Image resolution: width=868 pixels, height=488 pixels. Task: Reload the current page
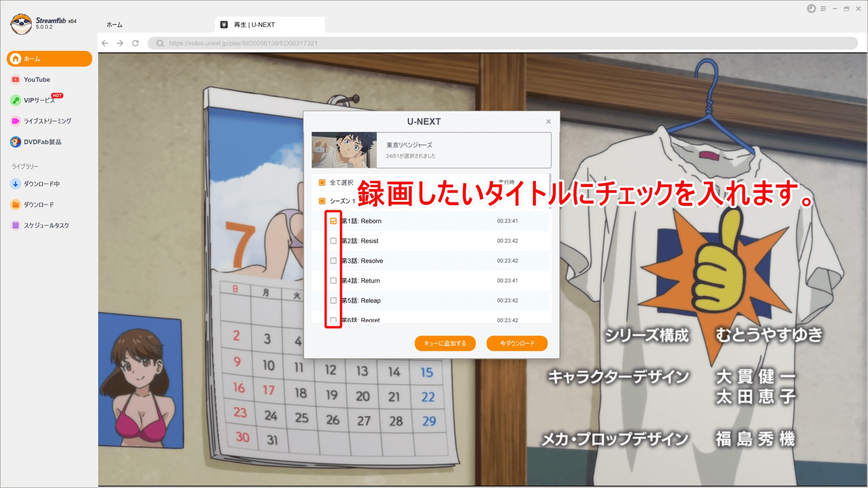[135, 43]
